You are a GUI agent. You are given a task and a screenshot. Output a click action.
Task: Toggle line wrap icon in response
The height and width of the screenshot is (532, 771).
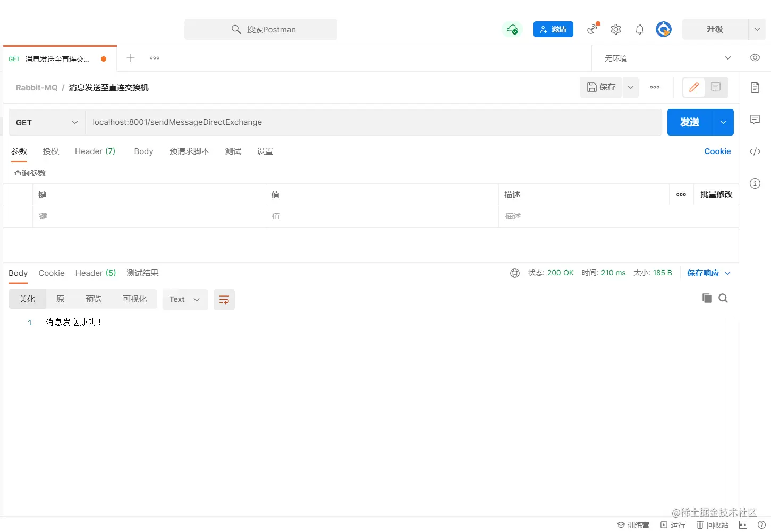(x=224, y=300)
